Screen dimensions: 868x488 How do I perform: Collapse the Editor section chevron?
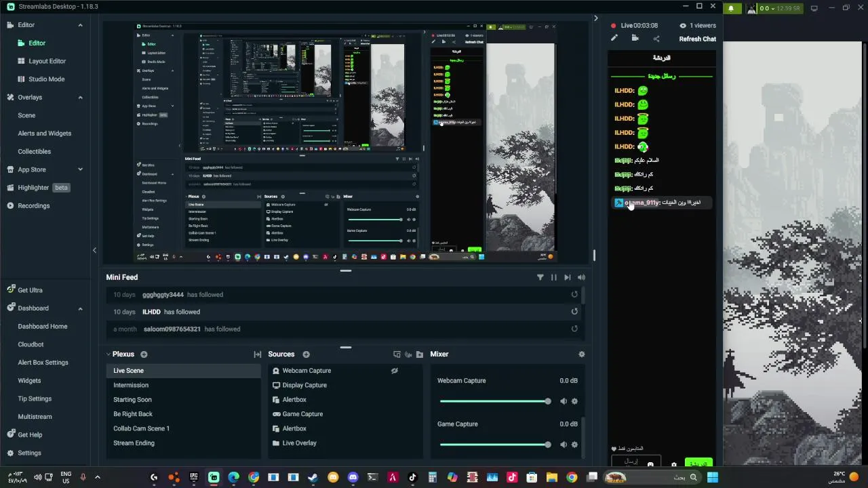(80, 25)
